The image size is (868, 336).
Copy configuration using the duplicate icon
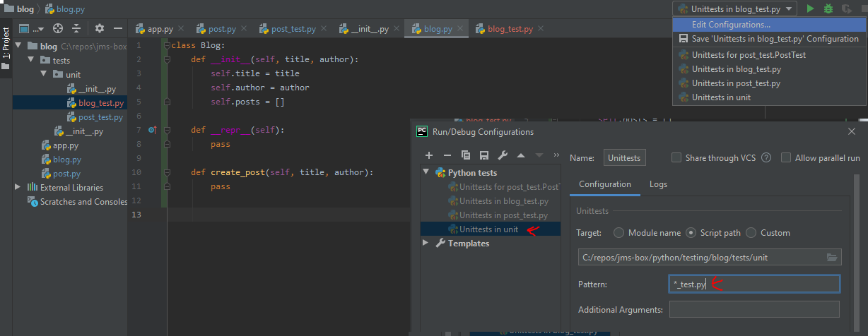[x=466, y=155]
